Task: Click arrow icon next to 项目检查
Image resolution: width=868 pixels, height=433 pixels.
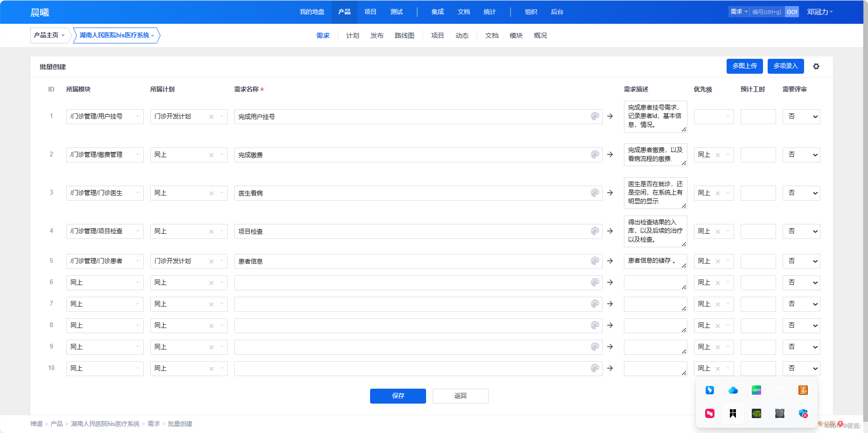Action: [x=610, y=231]
